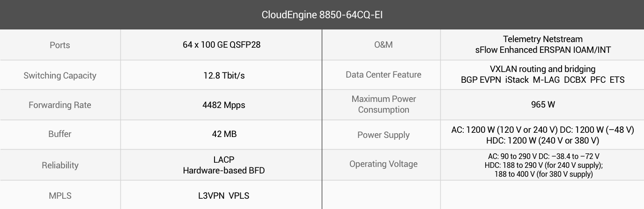This screenshot has width=644, height=209.
Task: Click the 64 x 100 GE QSFP28 value
Action: tap(221, 45)
